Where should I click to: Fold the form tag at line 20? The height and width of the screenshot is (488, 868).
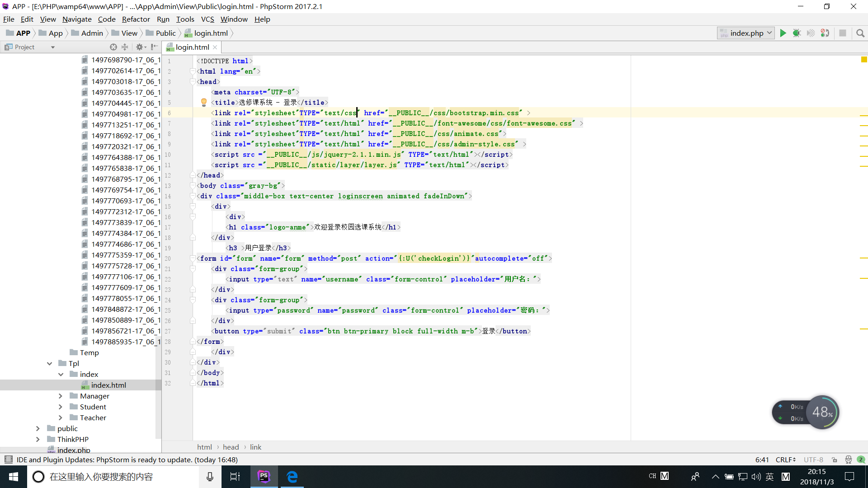pyautogui.click(x=193, y=258)
